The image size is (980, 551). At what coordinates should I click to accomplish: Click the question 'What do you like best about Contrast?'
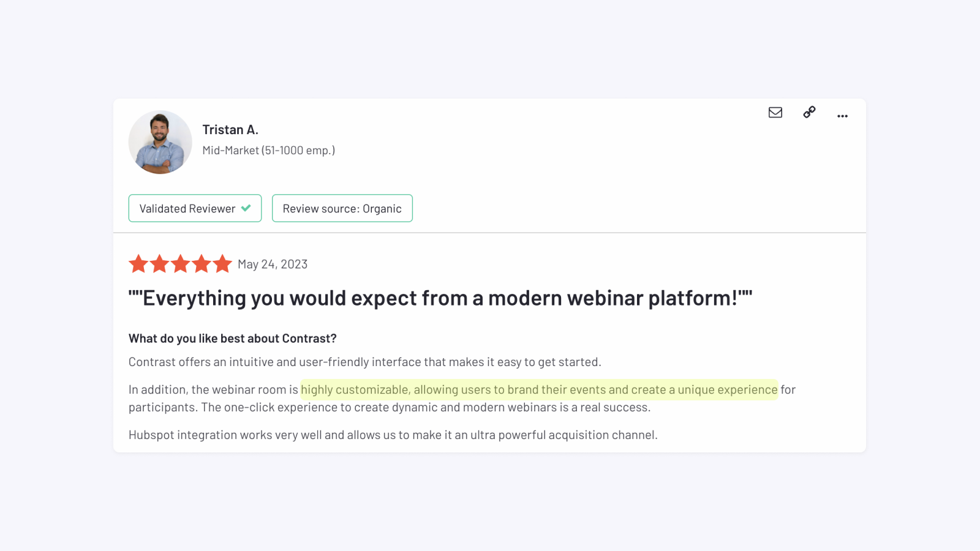(232, 338)
